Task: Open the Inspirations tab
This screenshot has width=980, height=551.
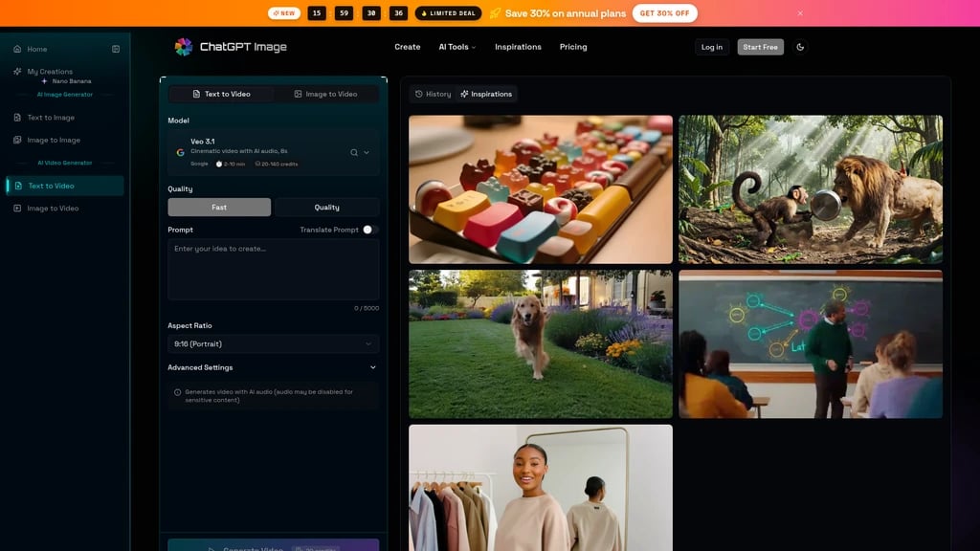Action: click(x=486, y=94)
